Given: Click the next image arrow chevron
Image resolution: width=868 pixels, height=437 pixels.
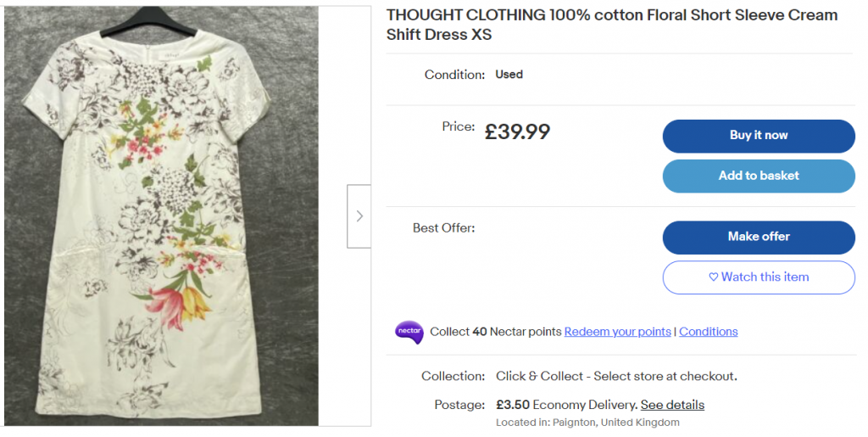Looking at the screenshot, I should 359,216.
